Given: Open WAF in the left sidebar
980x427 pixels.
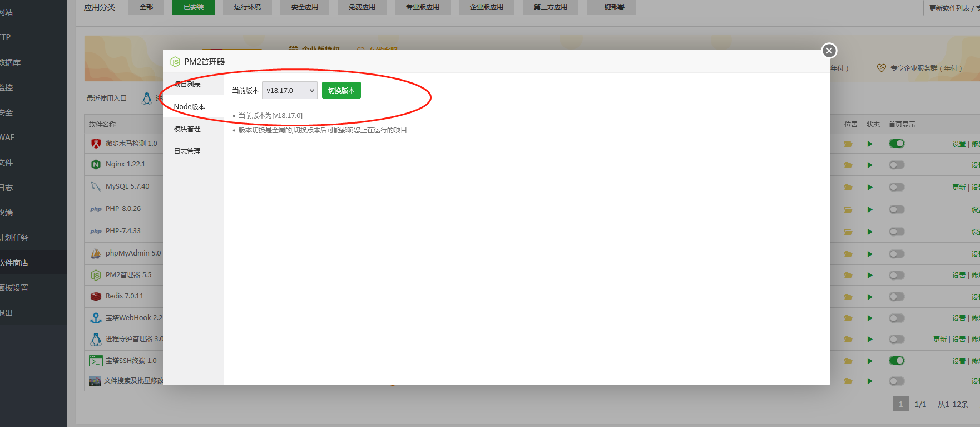Looking at the screenshot, I should [7, 138].
